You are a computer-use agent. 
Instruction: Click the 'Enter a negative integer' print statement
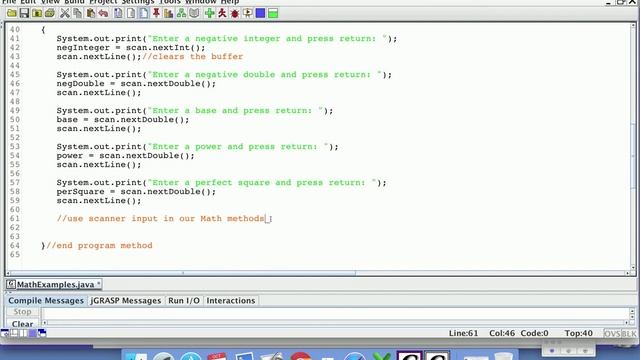pos(227,39)
